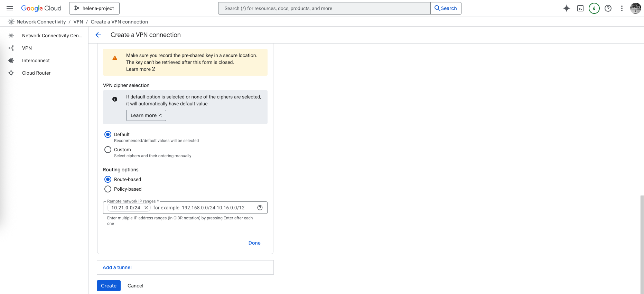Image resolution: width=644 pixels, height=294 pixels.
Task: Open the main navigation hamburger menu
Action: click(x=10, y=8)
